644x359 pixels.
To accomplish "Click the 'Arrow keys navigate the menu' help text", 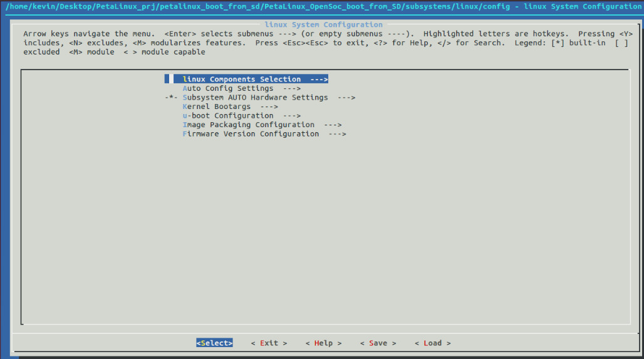I will point(89,34).
